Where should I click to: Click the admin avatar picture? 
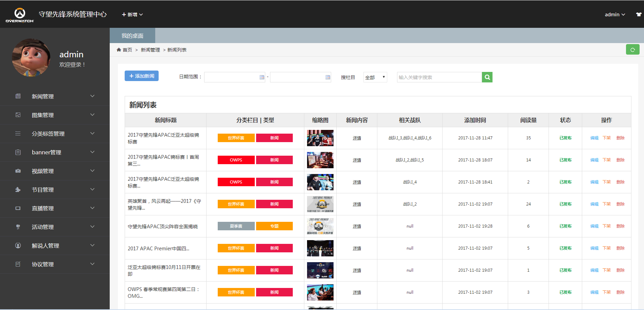[31, 57]
